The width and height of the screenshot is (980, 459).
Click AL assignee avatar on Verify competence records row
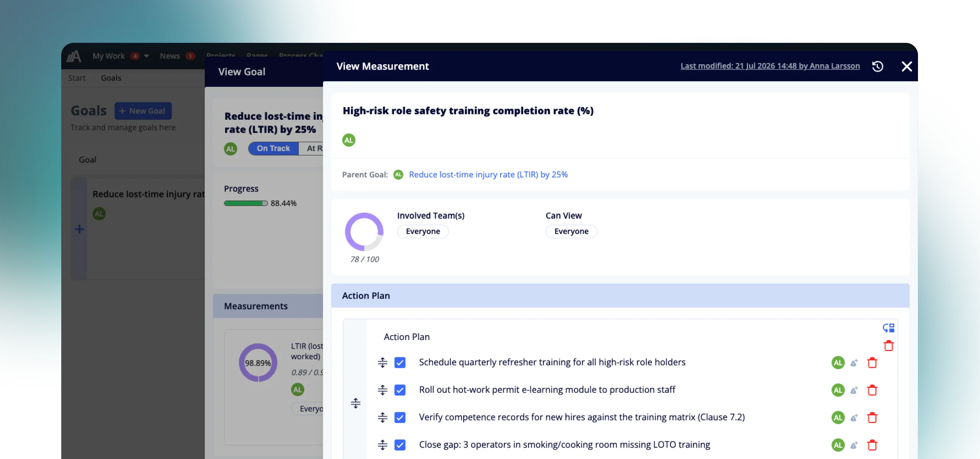(838, 418)
